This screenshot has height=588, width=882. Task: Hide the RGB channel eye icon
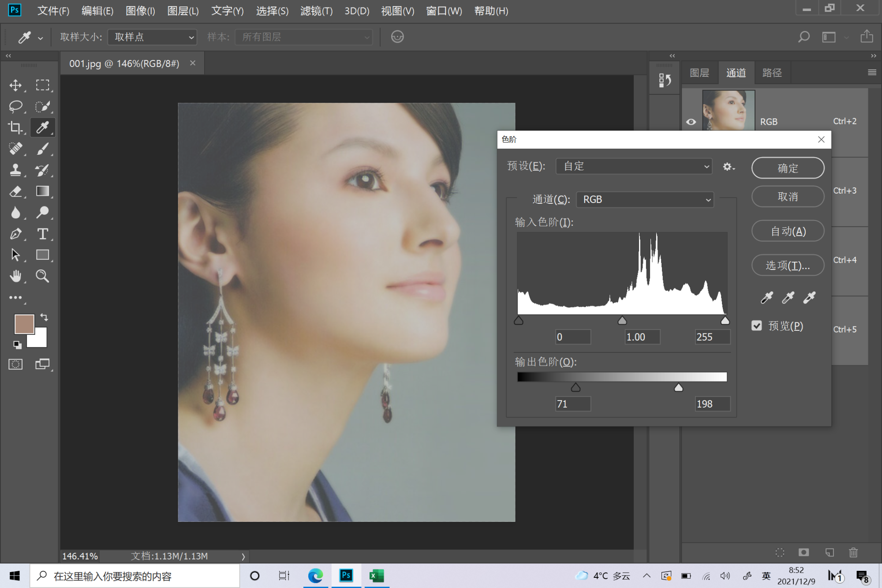pyautogui.click(x=691, y=122)
